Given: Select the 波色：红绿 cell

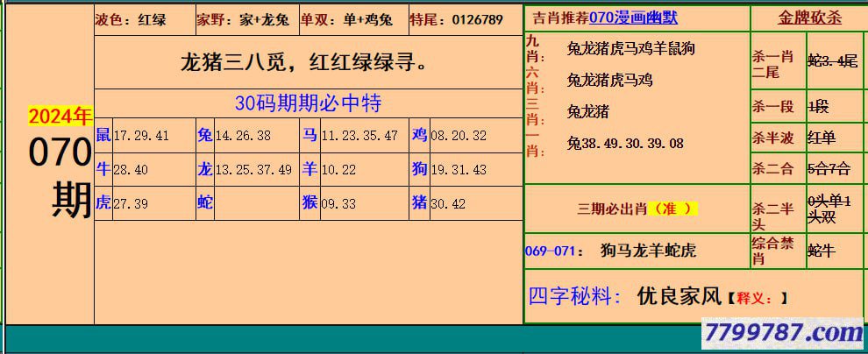Looking at the screenshot, I should tap(144, 20).
